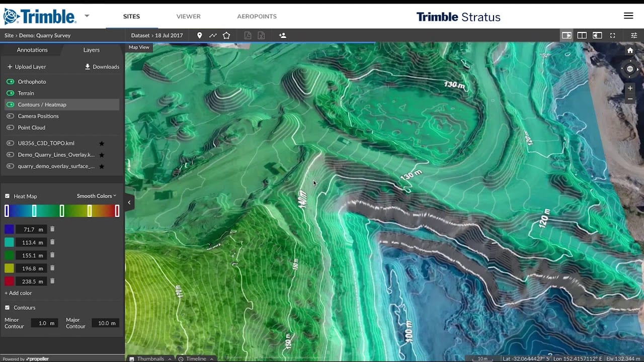Viewport: 644px width, 362px height.
Task: Select the polygon area tool
Action: click(226, 36)
